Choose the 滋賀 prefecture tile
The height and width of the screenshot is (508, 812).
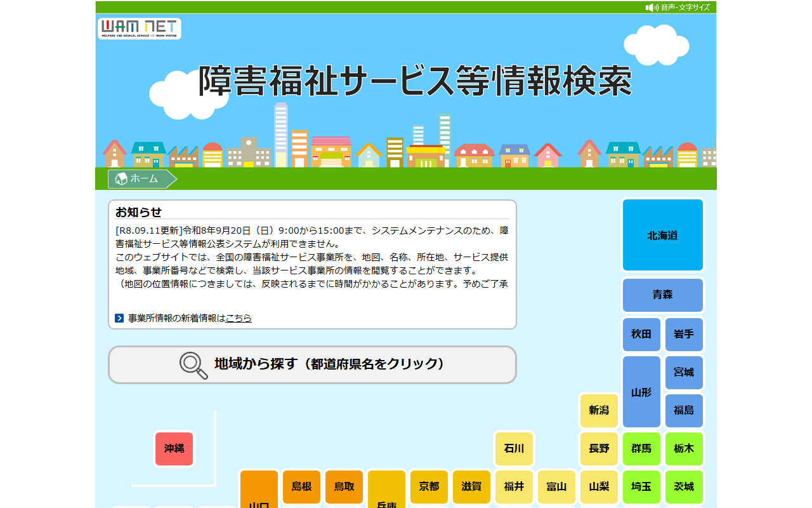point(472,486)
